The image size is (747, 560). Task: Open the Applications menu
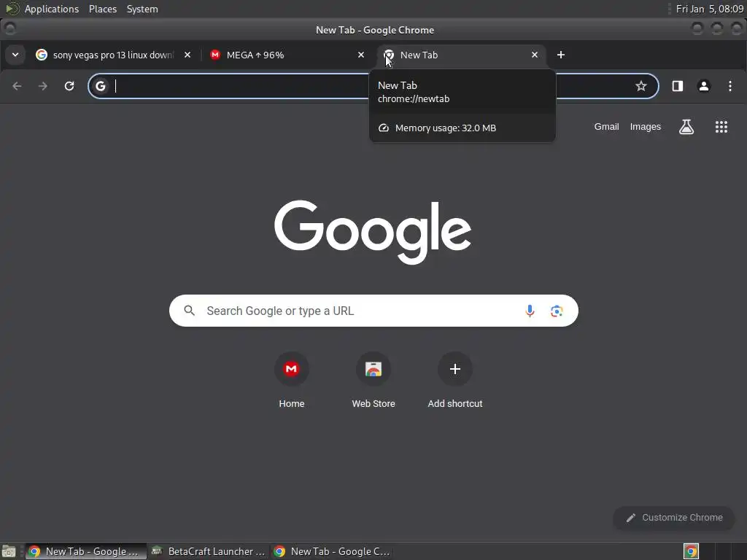click(x=52, y=9)
